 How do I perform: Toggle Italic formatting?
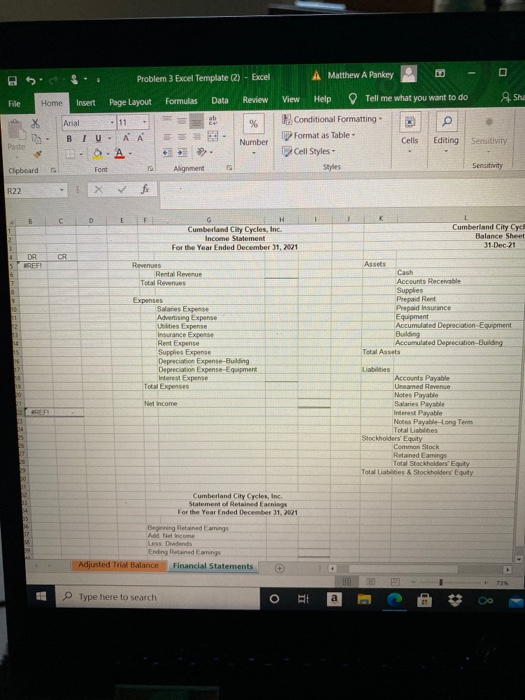coord(83,139)
